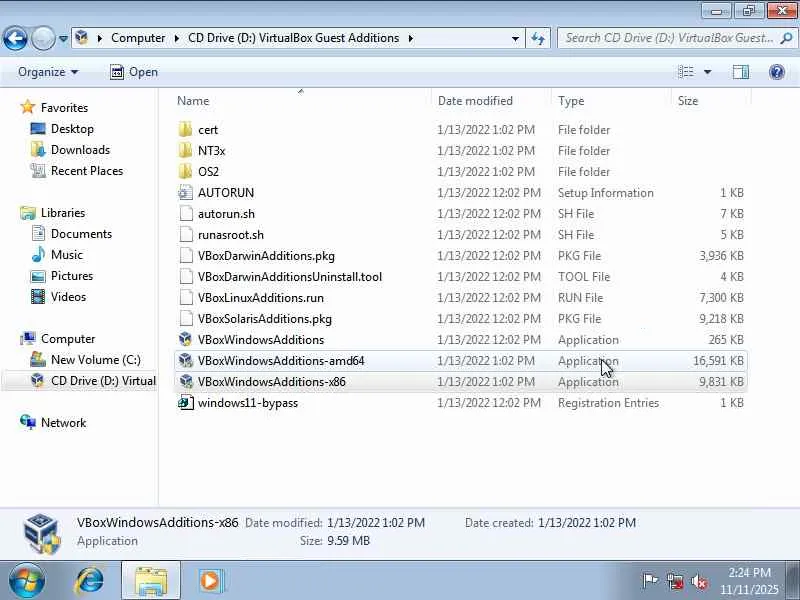Viewport: 800px width, 600px height.
Task: Select VBoxLinuxAdditions.run file
Action: pos(261,297)
